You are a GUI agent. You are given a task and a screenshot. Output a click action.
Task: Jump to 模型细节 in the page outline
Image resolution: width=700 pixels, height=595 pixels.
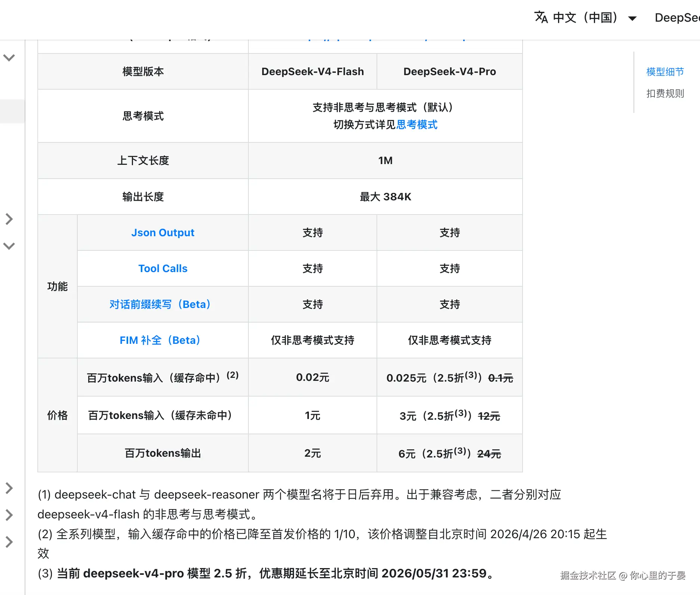coord(665,71)
